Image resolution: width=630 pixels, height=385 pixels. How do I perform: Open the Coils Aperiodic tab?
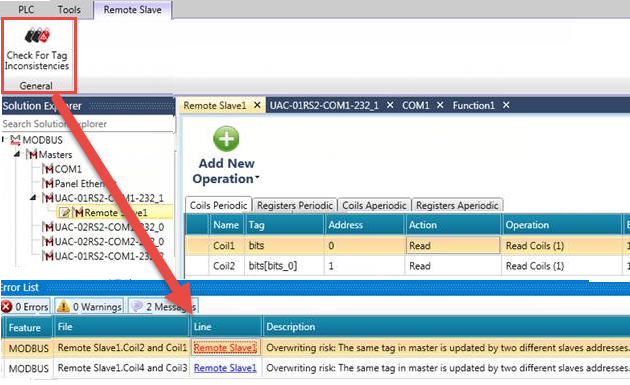click(x=374, y=205)
